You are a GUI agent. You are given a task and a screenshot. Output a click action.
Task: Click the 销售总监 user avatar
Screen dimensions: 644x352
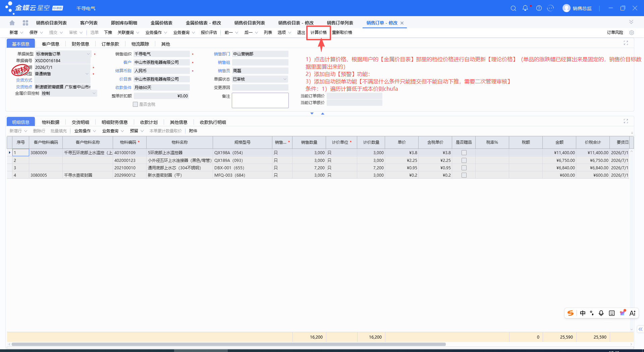point(567,8)
